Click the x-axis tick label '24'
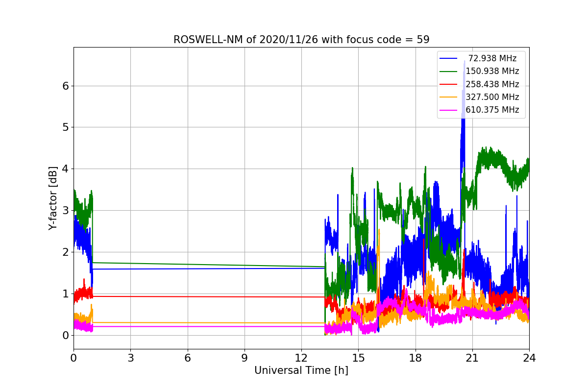The image size is (588, 392). pyautogui.click(x=529, y=358)
